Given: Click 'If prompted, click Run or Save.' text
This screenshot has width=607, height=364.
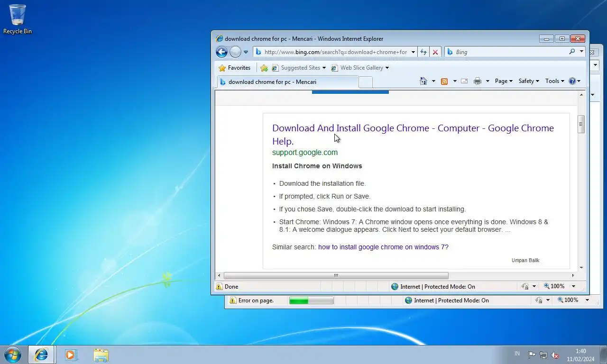Looking at the screenshot, I should pyautogui.click(x=325, y=196).
